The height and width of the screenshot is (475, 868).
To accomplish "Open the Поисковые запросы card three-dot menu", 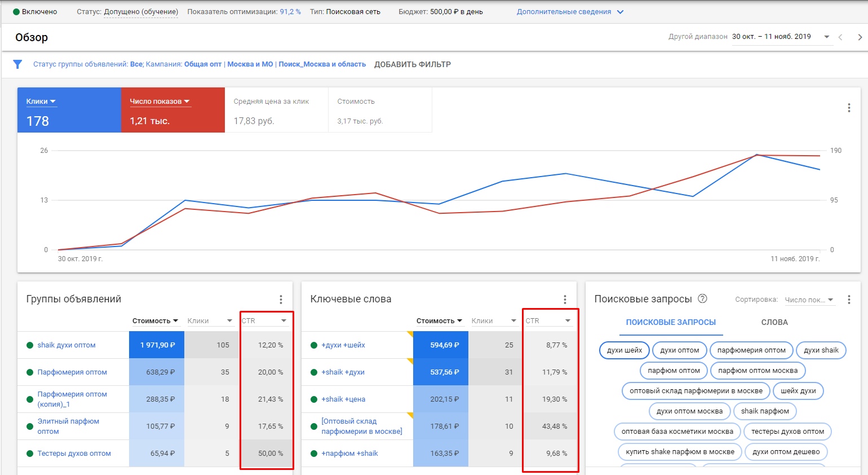I will tap(849, 300).
